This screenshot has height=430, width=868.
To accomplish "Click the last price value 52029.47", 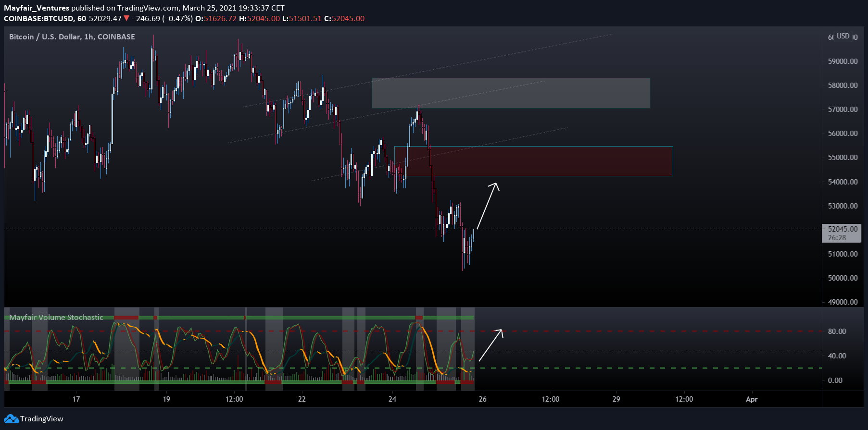I will pyautogui.click(x=105, y=19).
